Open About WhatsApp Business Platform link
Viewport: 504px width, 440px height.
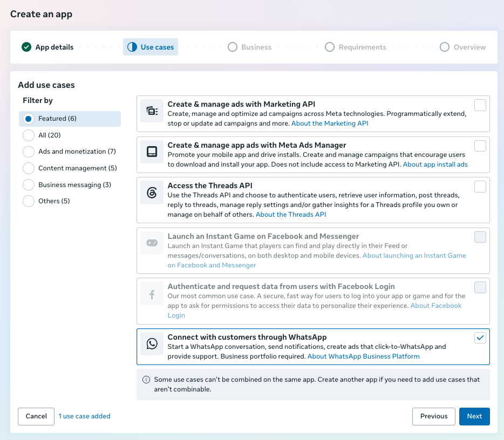click(x=364, y=356)
